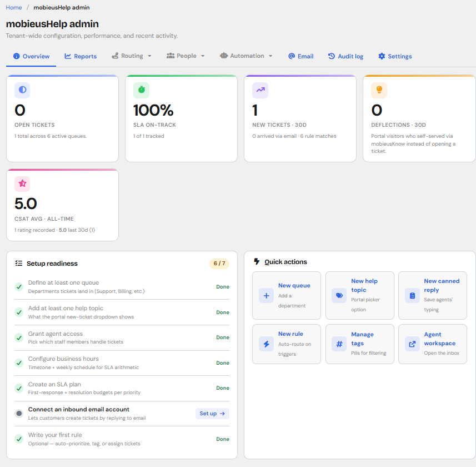Click the Overview tab globe icon

(17, 56)
